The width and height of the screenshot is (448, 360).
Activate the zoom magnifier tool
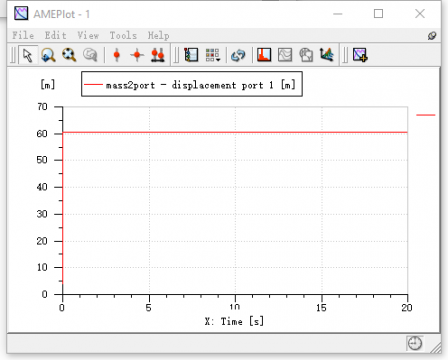pyautogui.click(x=48, y=55)
